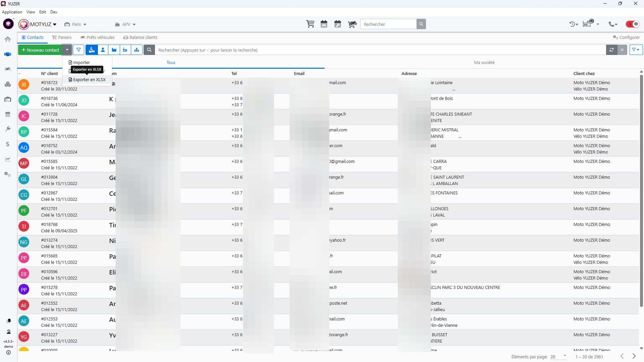Image resolution: width=644 pixels, height=362 pixels.
Task: Click the wrench icon in left sidebar
Action: point(8,129)
